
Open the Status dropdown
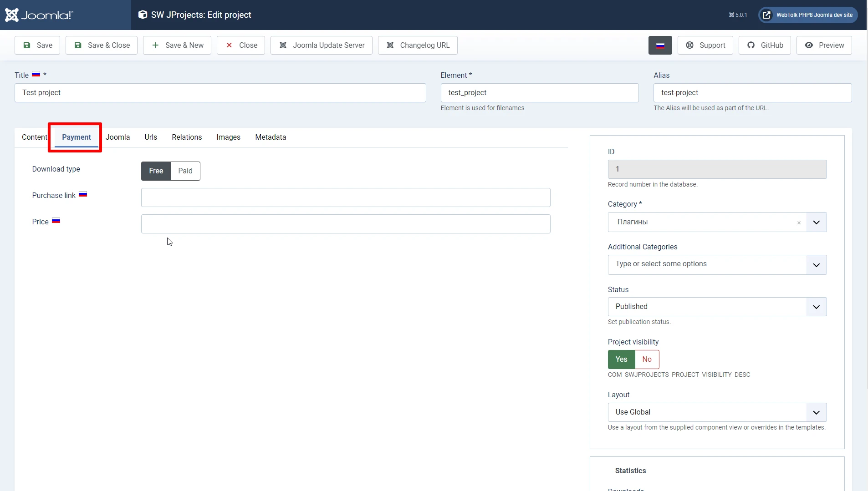click(x=717, y=307)
